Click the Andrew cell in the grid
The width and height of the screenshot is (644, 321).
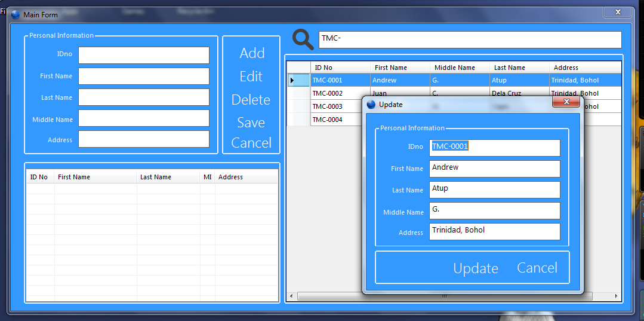pos(400,80)
